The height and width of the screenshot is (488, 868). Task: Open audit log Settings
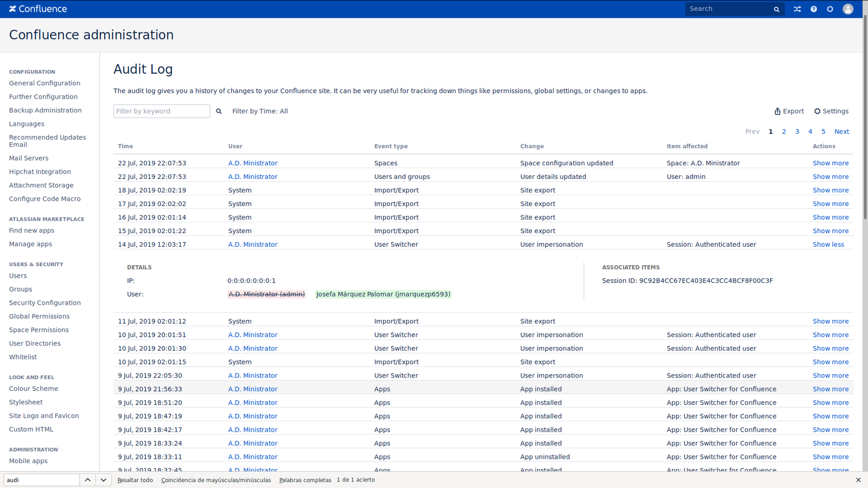pyautogui.click(x=831, y=111)
